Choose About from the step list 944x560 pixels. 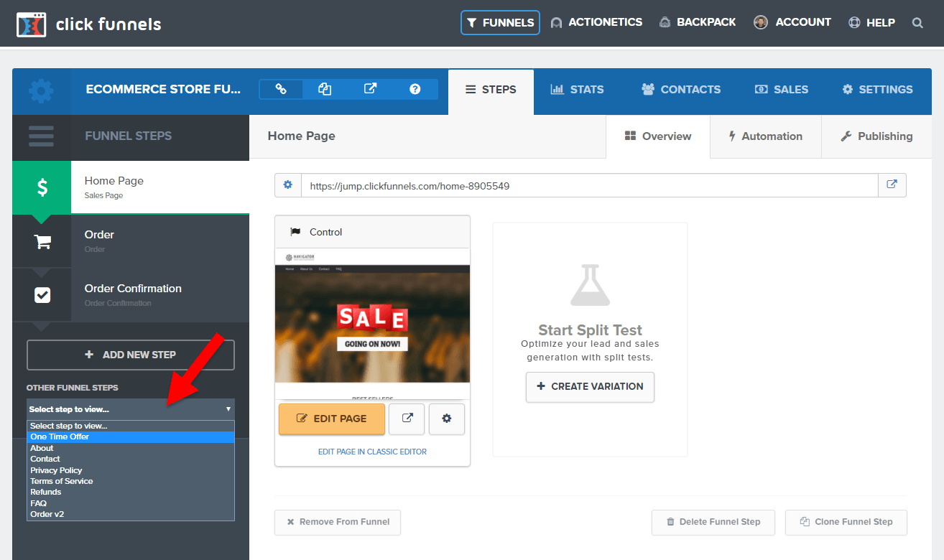[x=131, y=448]
